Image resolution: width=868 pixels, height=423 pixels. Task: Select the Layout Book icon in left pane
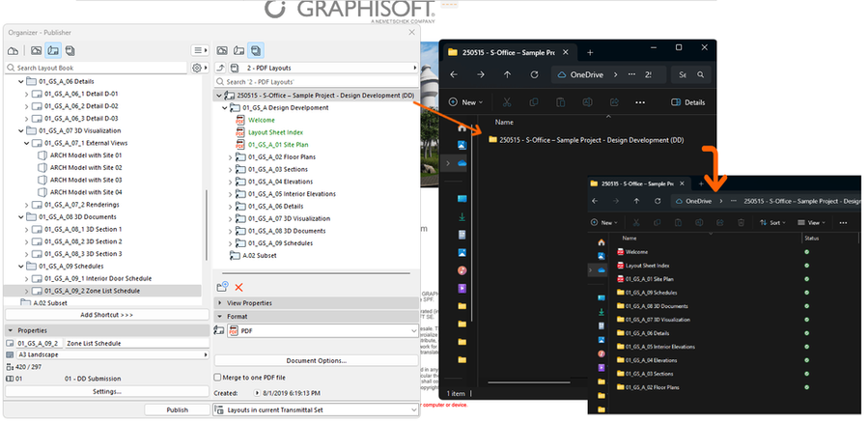[x=52, y=50]
